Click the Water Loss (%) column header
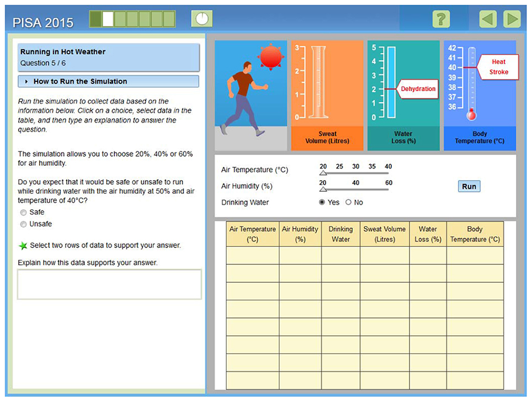532x400 pixels. tap(428, 234)
